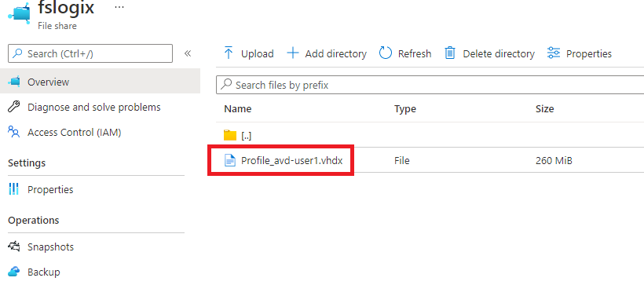Click the Search (Ctrl+/) sidebar box
This screenshot has width=644, height=285.
pyautogui.click(x=90, y=53)
